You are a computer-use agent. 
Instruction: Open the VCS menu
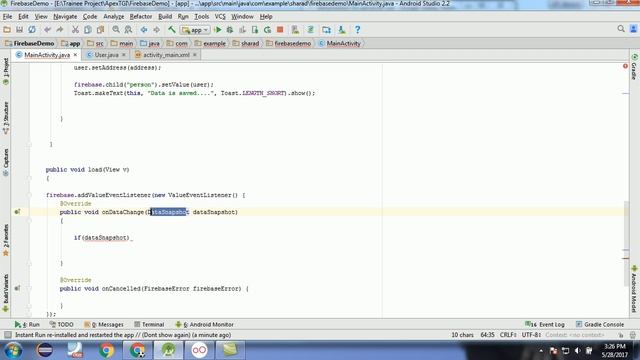[x=220, y=17]
